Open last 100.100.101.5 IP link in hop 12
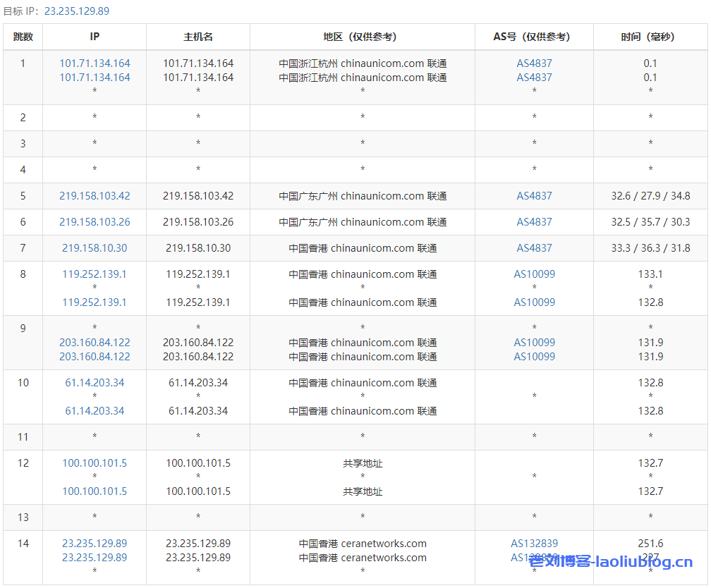 pyautogui.click(x=95, y=491)
